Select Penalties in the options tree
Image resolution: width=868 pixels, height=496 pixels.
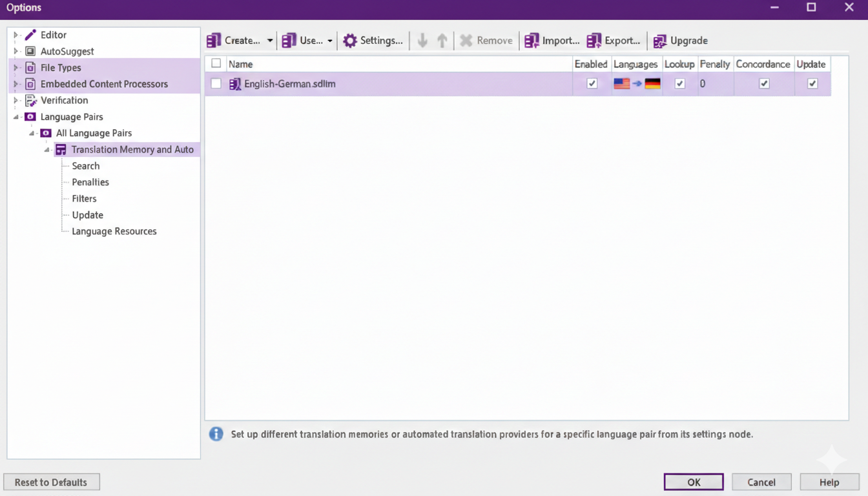point(90,182)
